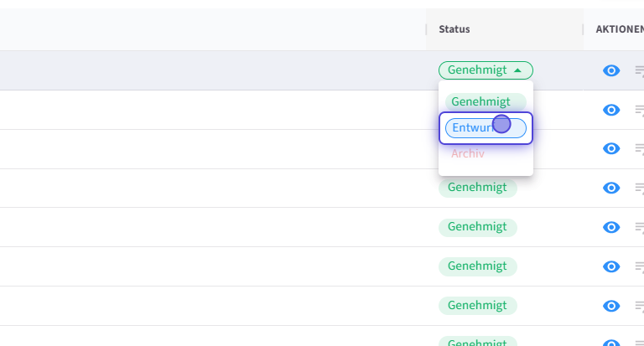Click the list-edit icon in the second row
Screen dimensions: 644x346
tap(639, 110)
